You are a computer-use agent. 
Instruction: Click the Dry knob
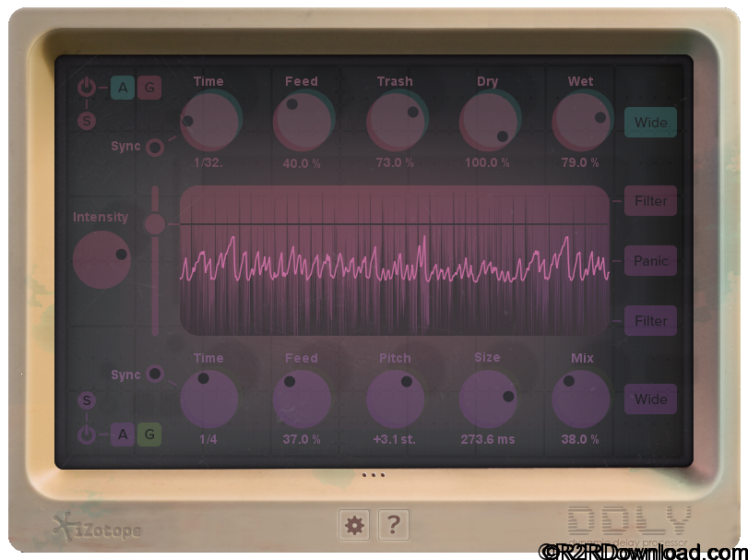click(489, 121)
